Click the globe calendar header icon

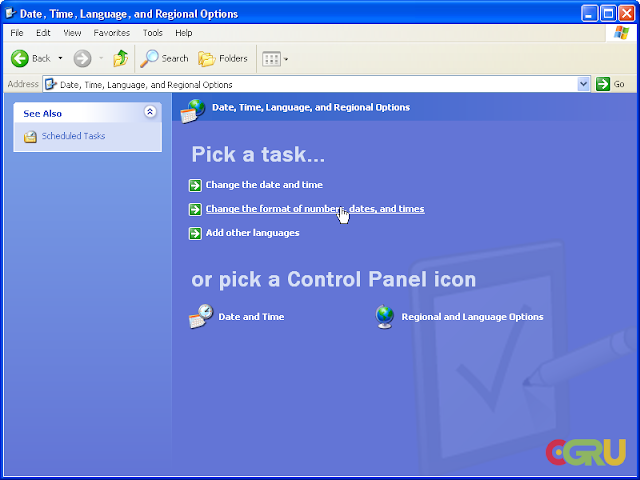pos(192,111)
